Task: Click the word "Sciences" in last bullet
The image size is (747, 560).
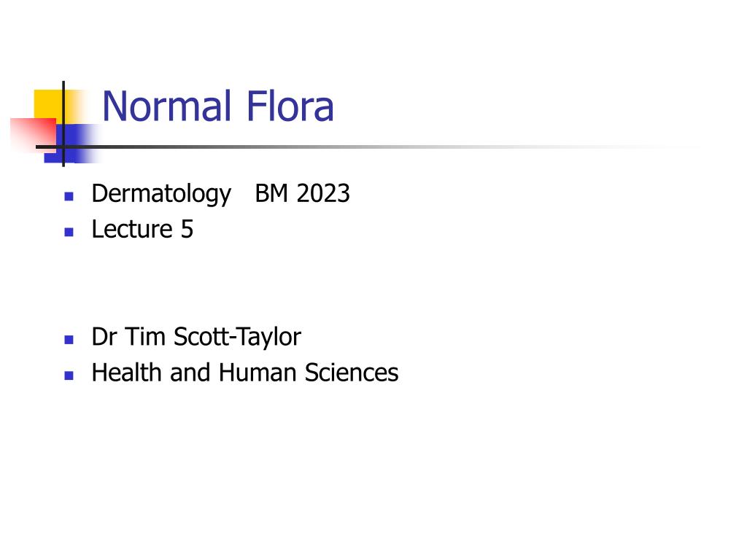Action: click(x=352, y=373)
